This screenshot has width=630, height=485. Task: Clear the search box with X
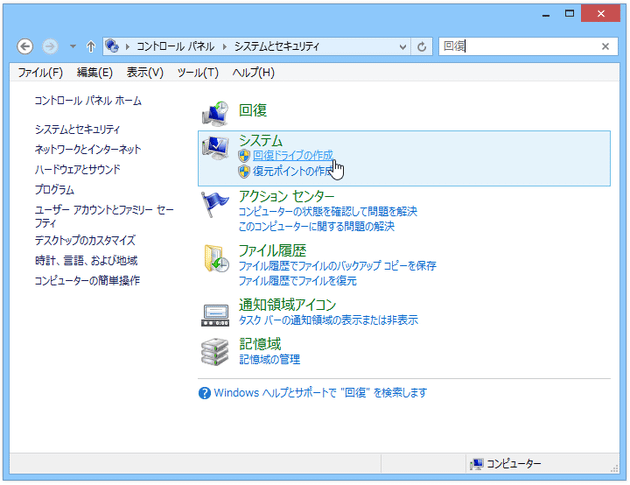(x=605, y=47)
